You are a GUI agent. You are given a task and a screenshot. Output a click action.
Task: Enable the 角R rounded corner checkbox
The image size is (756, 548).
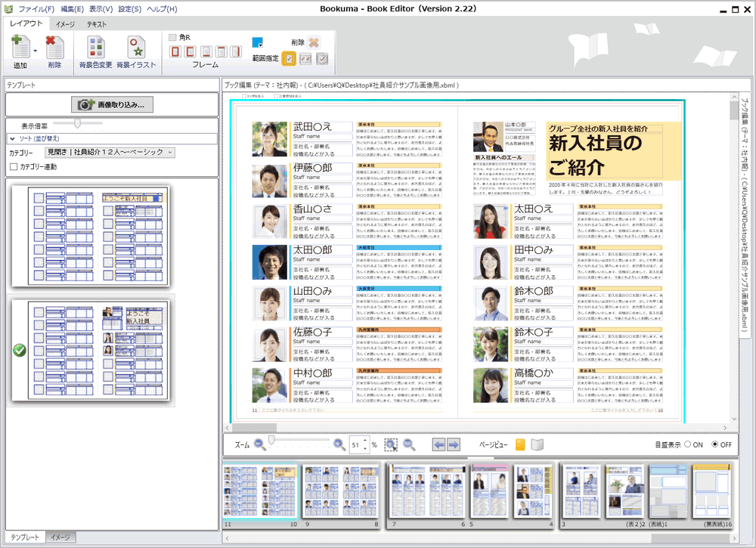[173, 37]
